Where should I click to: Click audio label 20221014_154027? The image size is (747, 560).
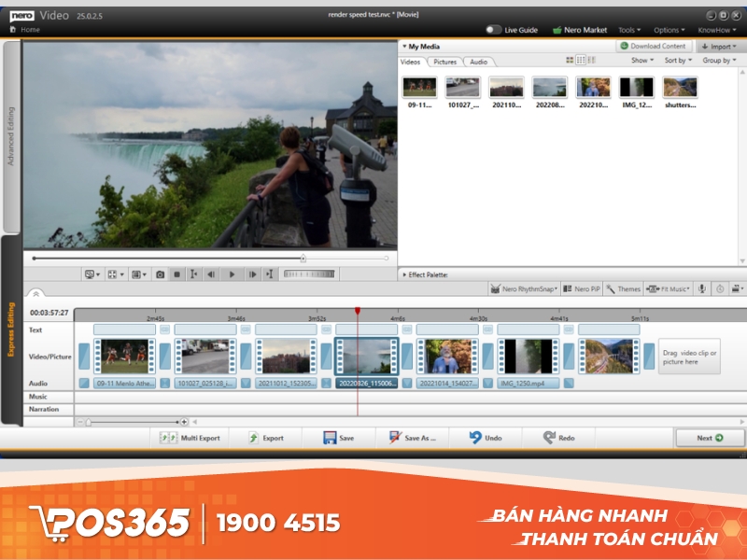coord(447,384)
